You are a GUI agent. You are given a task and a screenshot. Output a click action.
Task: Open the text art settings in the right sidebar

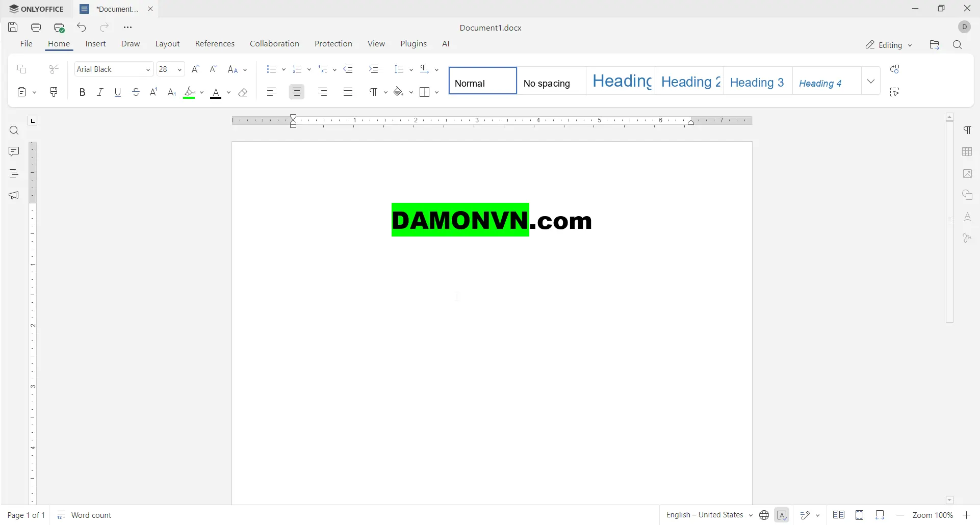point(967,217)
